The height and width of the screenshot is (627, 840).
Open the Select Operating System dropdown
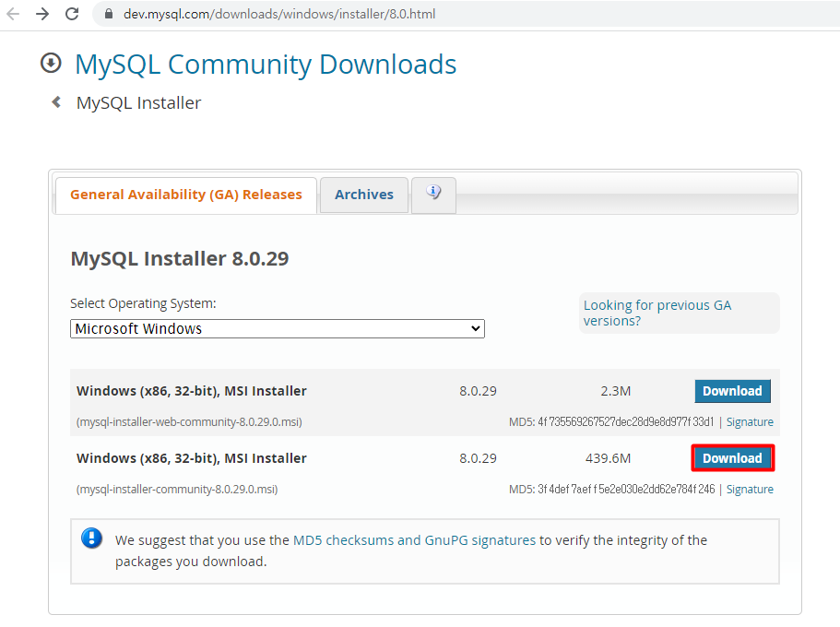click(x=278, y=328)
